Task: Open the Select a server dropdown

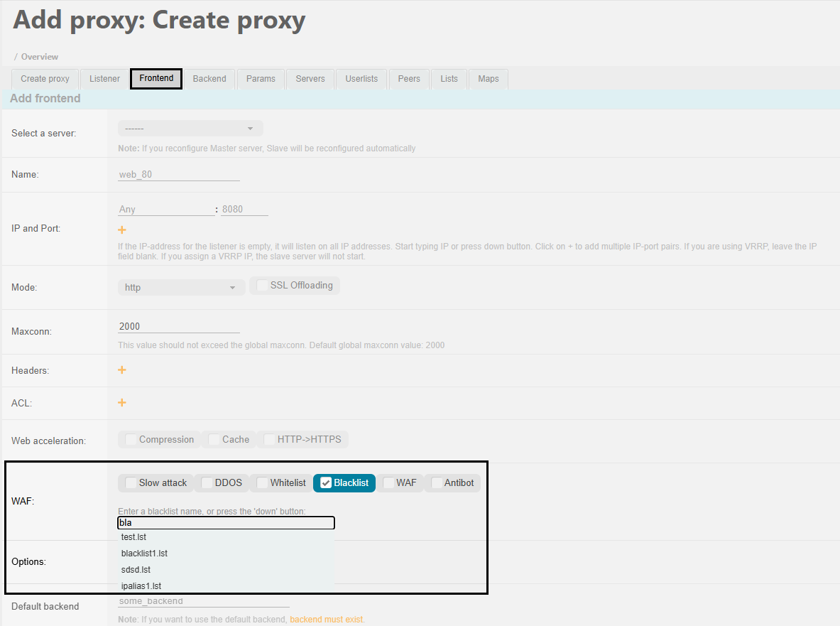Action: 190,128
